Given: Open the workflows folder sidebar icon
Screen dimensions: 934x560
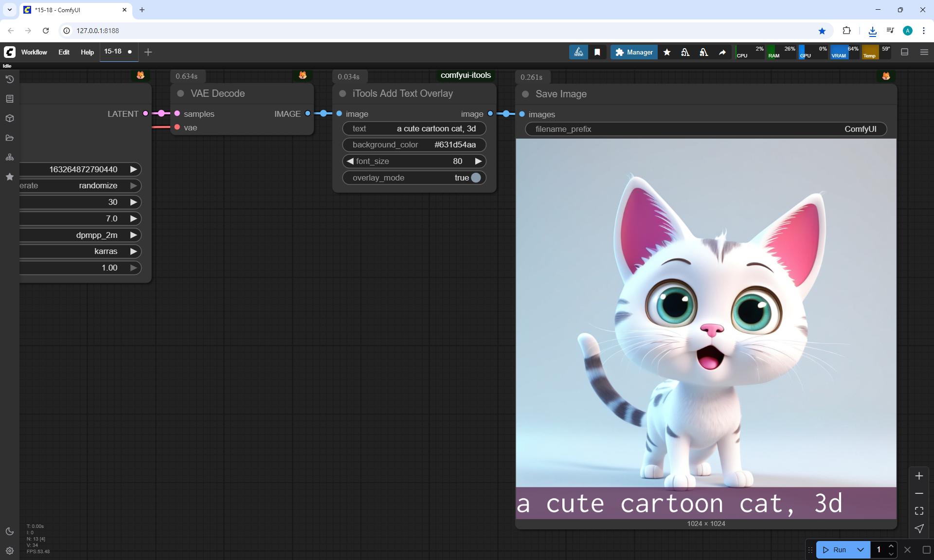Looking at the screenshot, I should 9,138.
